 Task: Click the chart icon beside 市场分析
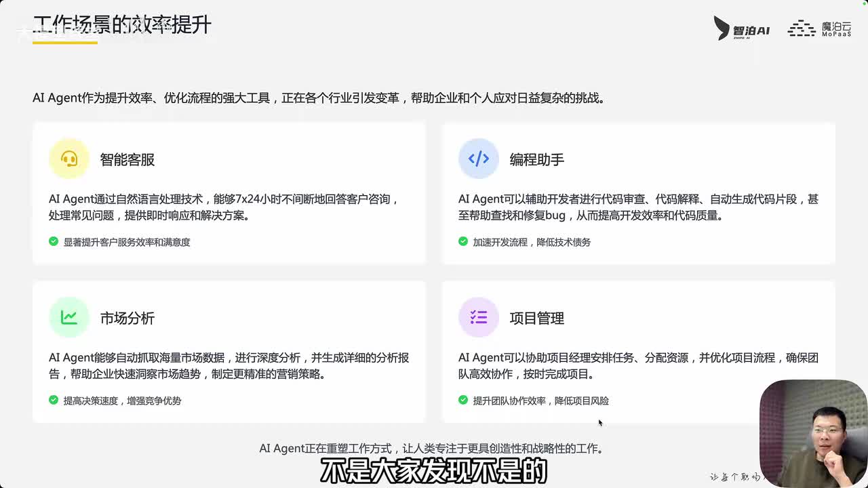point(69,317)
